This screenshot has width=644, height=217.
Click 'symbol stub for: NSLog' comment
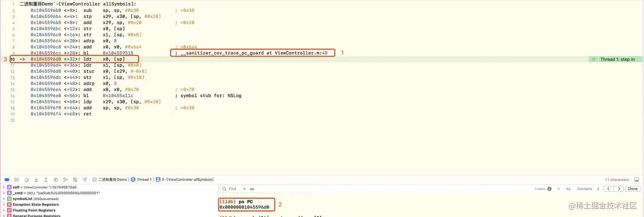(x=208, y=96)
